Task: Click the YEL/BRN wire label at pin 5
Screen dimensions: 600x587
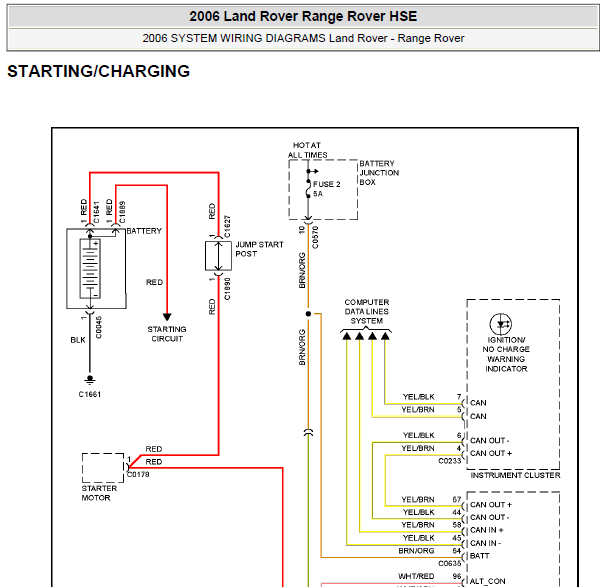Action: pyautogui.click(x=418, y=409)
